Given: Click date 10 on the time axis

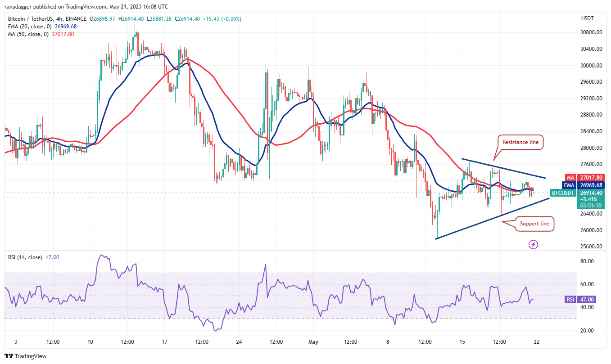Looking at the screenshot, I should tap(90, 342).
